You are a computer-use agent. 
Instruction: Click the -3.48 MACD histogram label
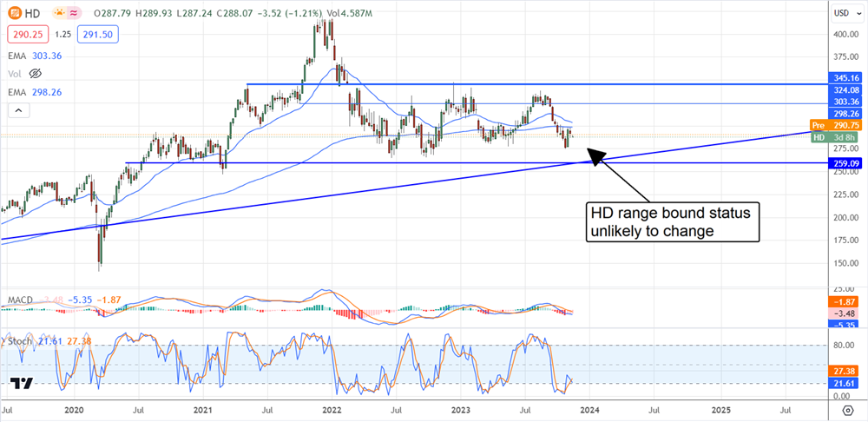[x=843, y=314]
